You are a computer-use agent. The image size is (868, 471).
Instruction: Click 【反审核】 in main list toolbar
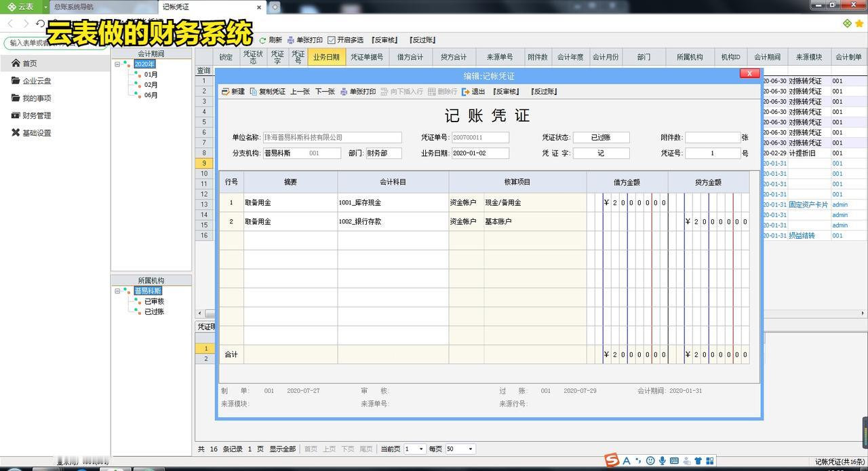[x=384, y=40]
